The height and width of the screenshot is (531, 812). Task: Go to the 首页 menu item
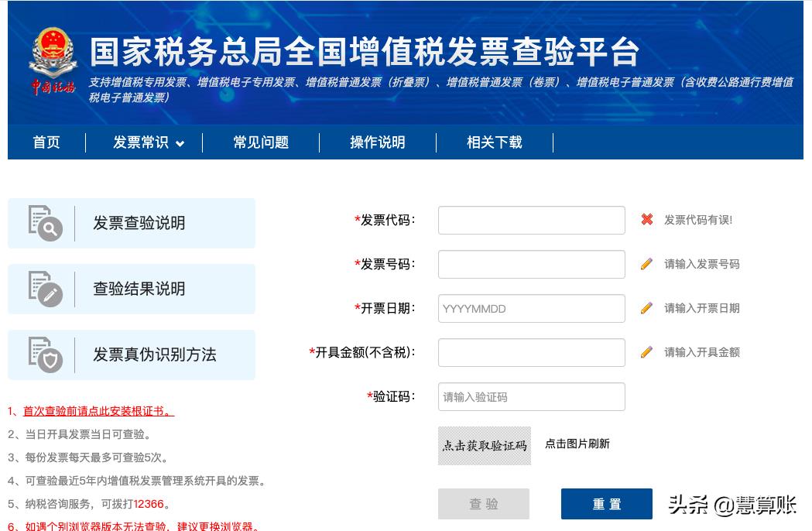[46, 142]
